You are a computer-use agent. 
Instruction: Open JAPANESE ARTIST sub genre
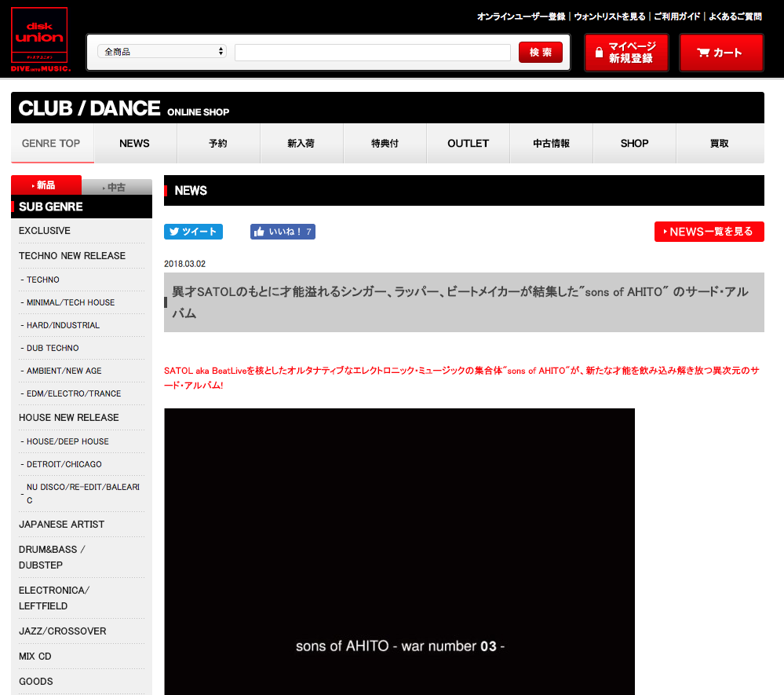[61, 525]
